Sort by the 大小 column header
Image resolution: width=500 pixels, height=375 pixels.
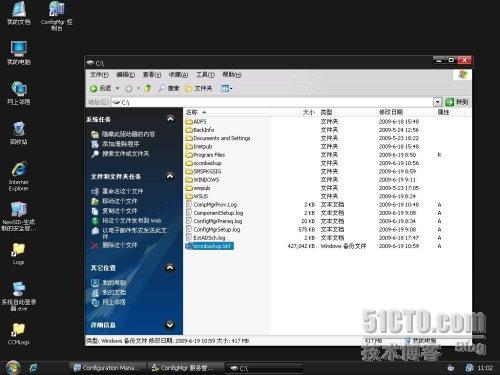tap(309, 112)
